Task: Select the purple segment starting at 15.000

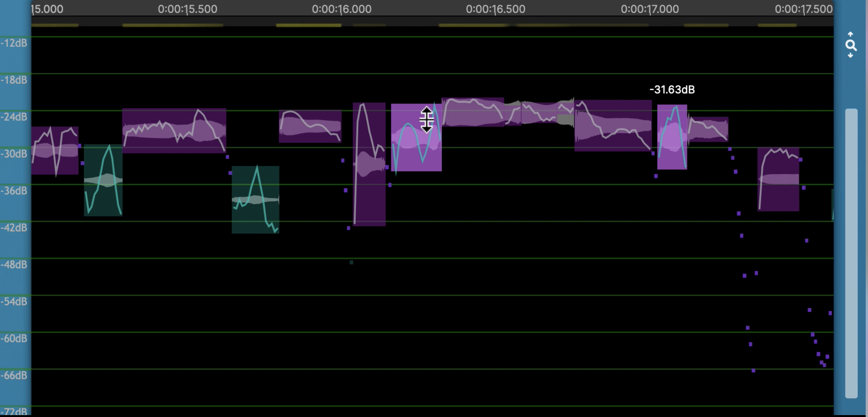Action: (55, 150)
